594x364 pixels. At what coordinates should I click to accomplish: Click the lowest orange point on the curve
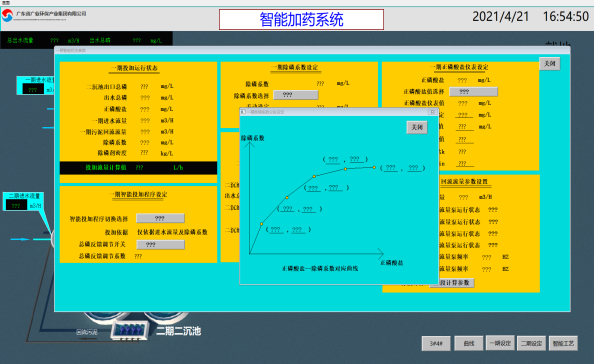tap(261, 224)
